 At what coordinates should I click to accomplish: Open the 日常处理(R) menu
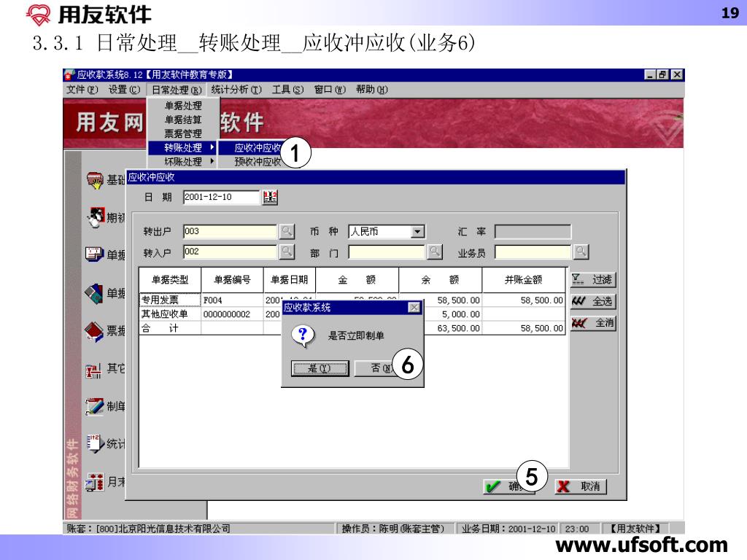coord(177,90)
